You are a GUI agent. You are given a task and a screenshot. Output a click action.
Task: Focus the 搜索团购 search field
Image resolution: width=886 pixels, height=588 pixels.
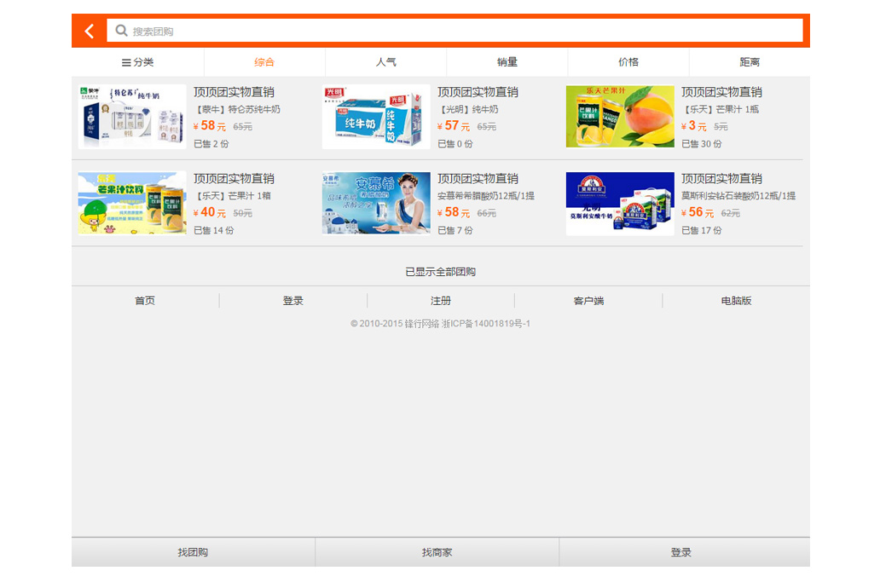(455, 31)
